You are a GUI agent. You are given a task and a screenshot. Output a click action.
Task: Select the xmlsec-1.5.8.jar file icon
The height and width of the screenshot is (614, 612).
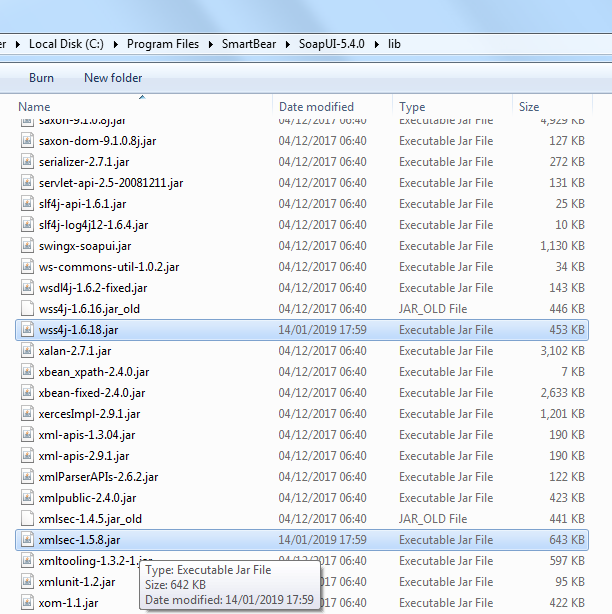27,540
